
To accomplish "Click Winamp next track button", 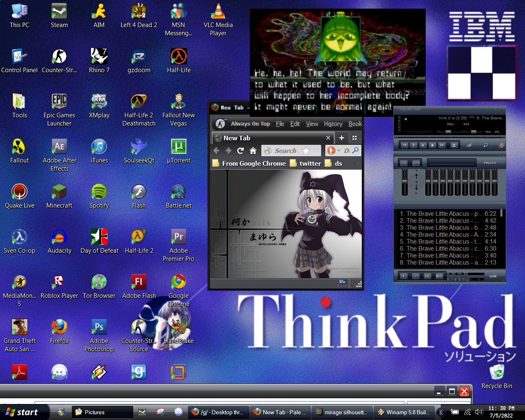I will [x=442, y=145].
